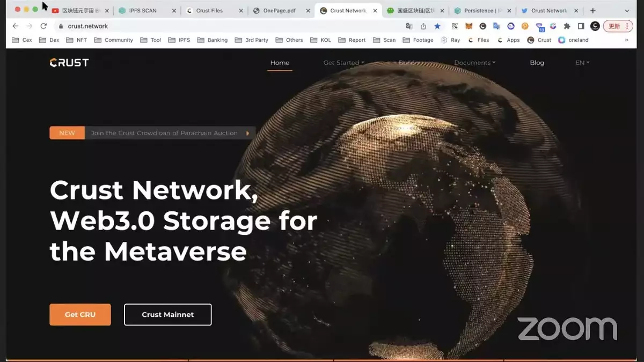Open the Tool bookmark folder

click(151, 40)
